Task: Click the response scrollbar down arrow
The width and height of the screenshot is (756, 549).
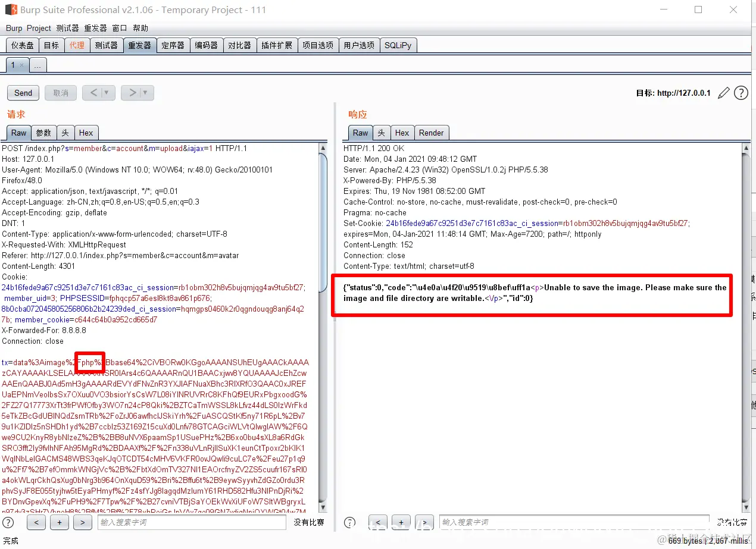Action: coord(746,507)
